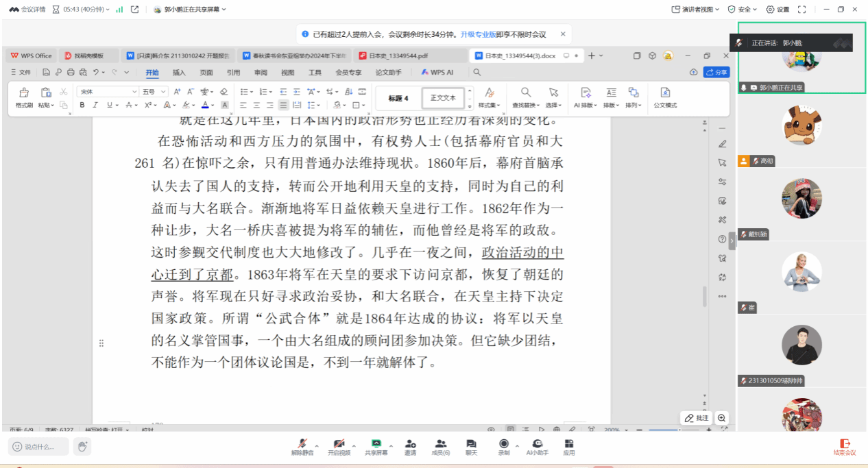
Task: Turn on video (开启视频) button
Action: 339,446
